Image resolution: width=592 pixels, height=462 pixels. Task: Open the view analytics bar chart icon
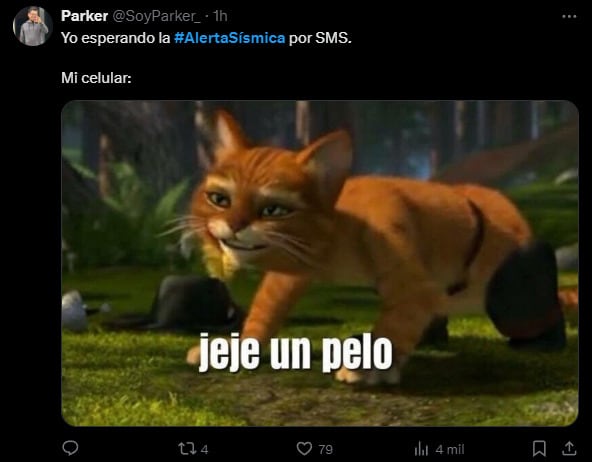click(x=421, y=449)
